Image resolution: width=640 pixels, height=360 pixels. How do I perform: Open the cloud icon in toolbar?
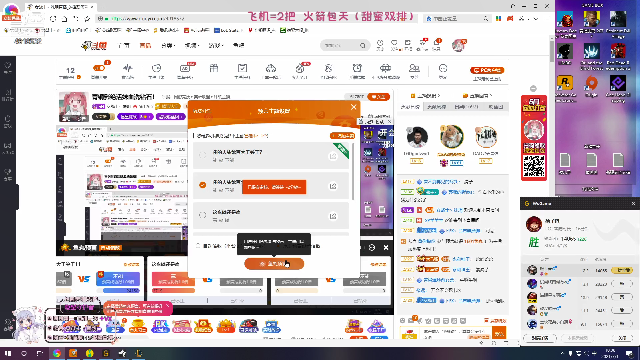[x=271, y=70]
